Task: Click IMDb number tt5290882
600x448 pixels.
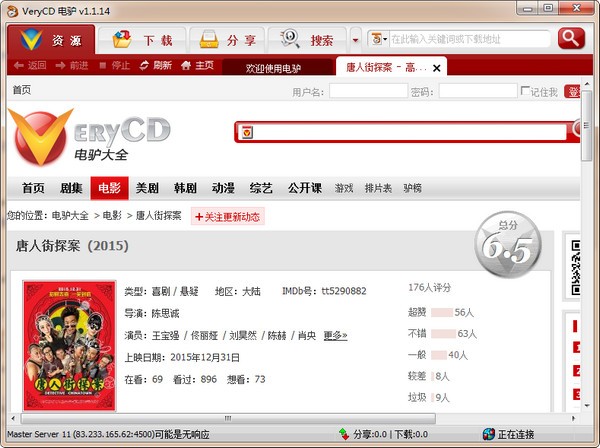Action: [x=344, y=291]
